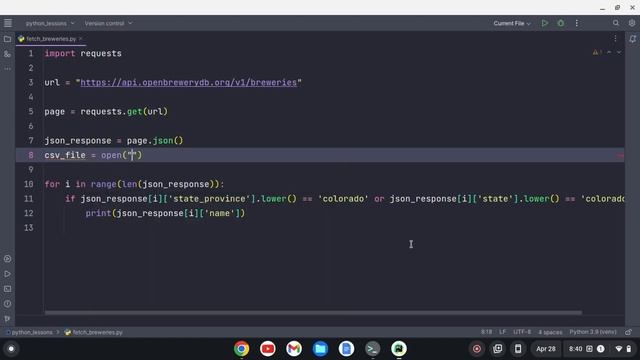The width and height of the screenshot is (640, 360).
Task: Change the LF line separator
Action: (x=502, y=332)
